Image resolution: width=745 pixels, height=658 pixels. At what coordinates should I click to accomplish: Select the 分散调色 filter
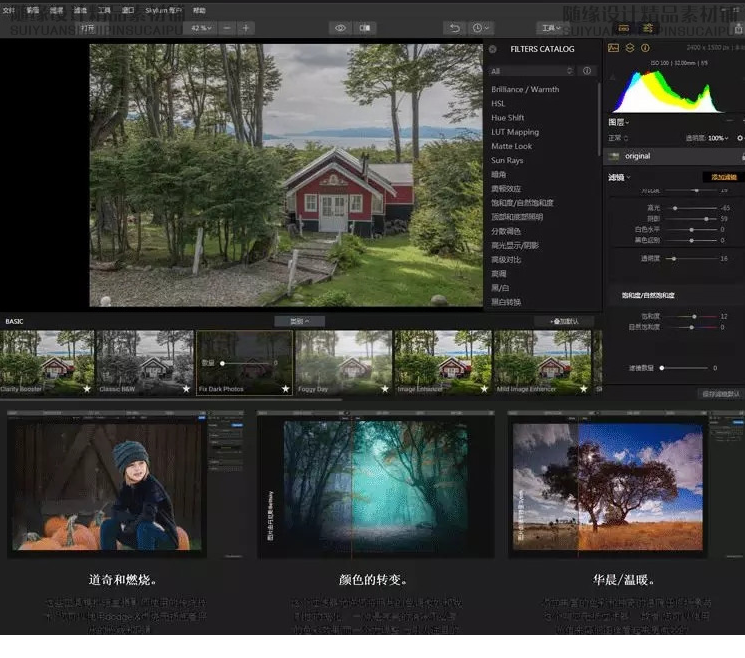tap(506, 231)
